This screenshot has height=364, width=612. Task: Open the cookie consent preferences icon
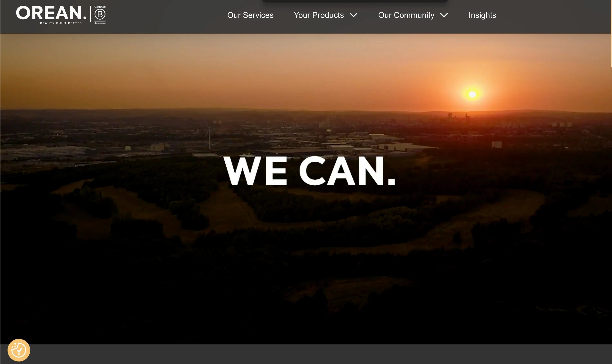point(19,350)
